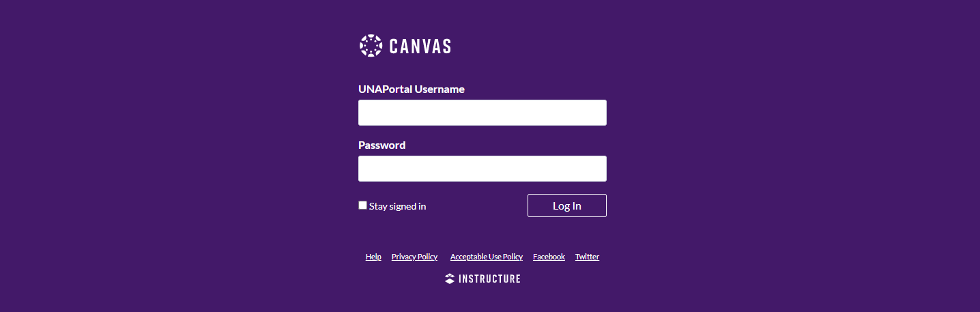Click the CANVAS wordmark text
Screen dimensions: 980x312
(x=420, y=46)
